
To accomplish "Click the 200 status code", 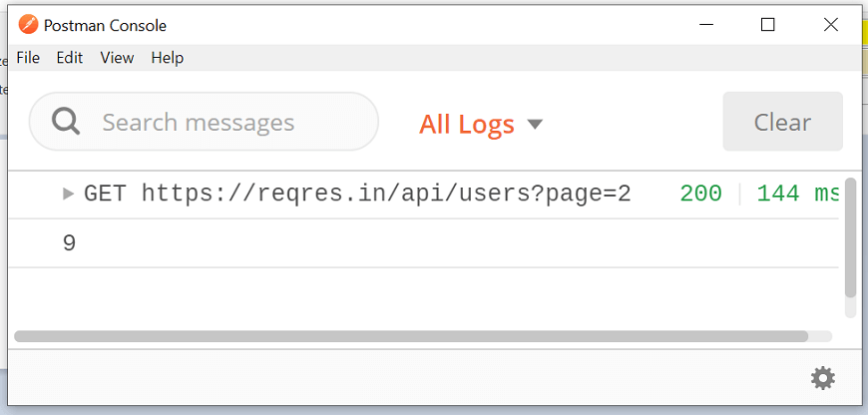I will pyautogui.click(x=700, y=195).
